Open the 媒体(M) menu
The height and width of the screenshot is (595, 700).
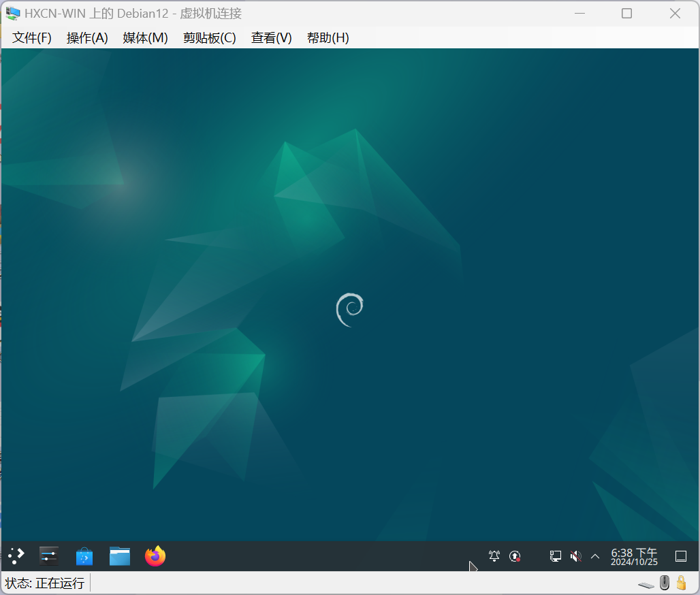tap(145, 38)
